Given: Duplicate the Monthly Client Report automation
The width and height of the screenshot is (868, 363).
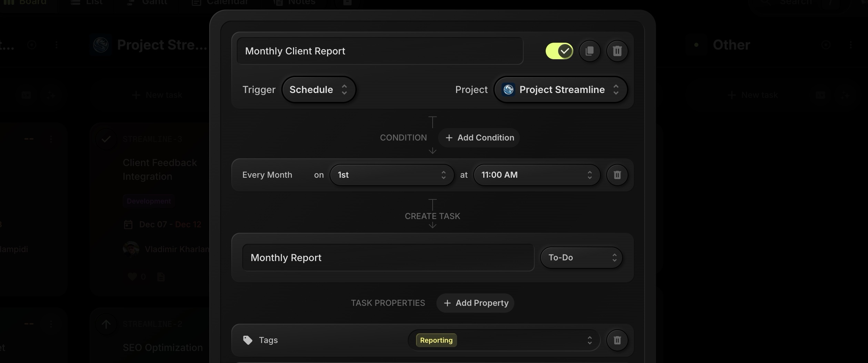Looking at the screenshot, I should (x=589, y=51).
